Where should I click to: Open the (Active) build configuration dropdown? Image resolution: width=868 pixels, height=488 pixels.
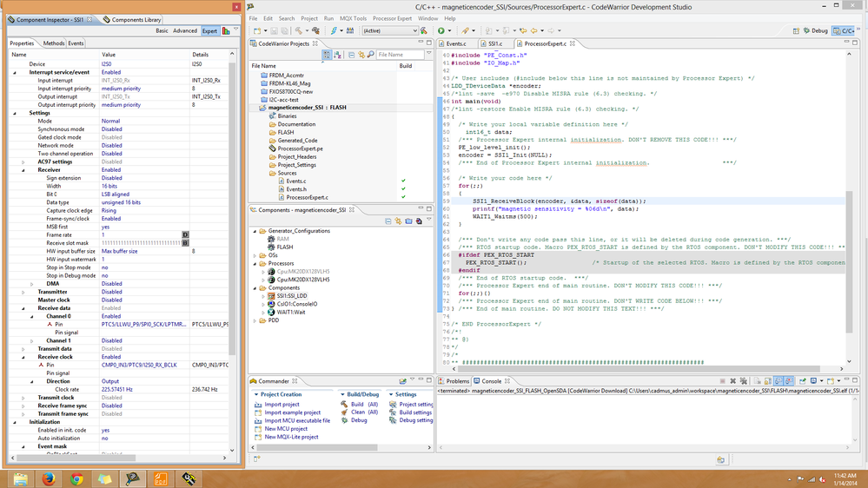pos(390,30)
